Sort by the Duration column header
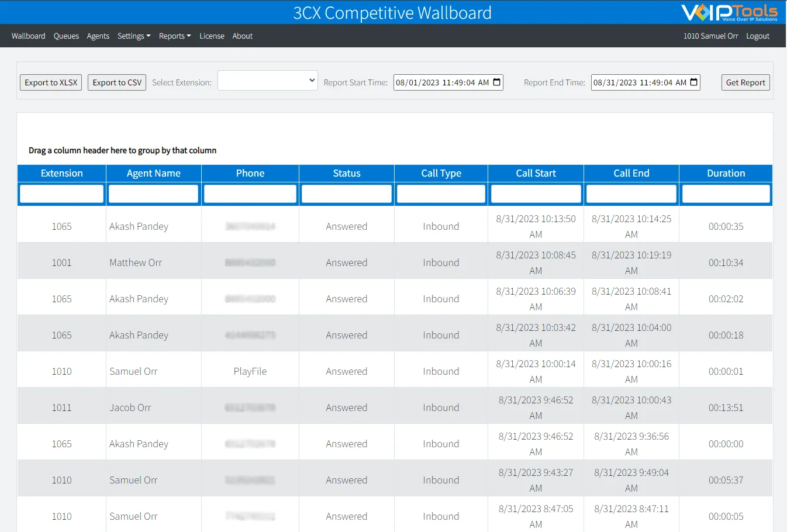 pos(726,174)
